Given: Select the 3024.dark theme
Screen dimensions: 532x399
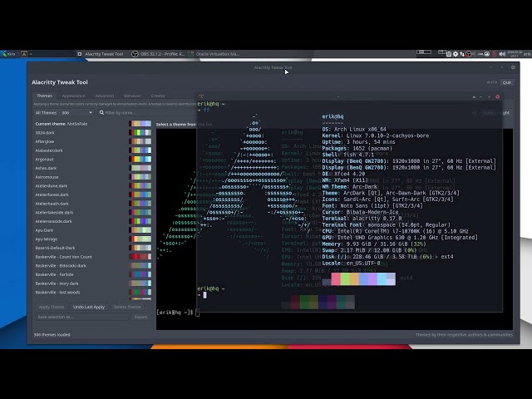Looking at the screenshot, I should pyautogui.click(x=45, y=133).
